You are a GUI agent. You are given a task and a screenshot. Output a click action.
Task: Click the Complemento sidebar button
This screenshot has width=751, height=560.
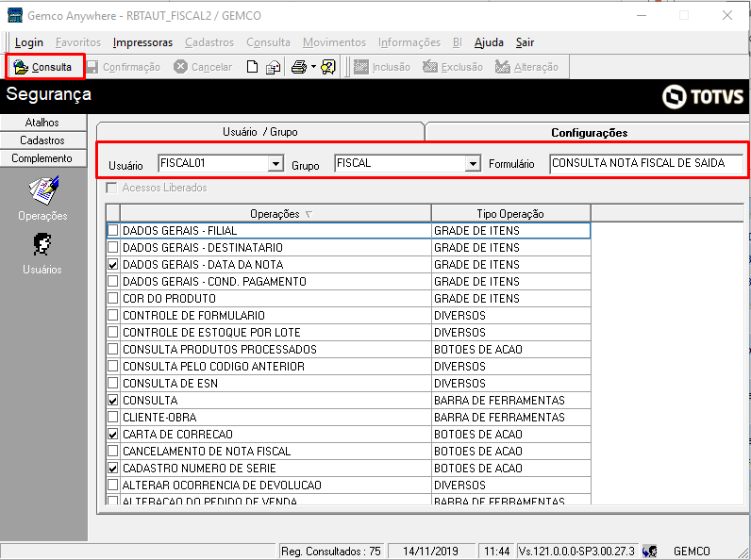(x=42, y=158)
